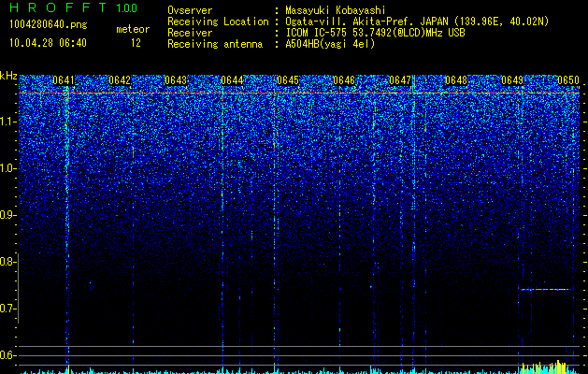Click the 0646 time marker
The width and height of the screenshot is (588, 374).
click(x=344, y=80)
